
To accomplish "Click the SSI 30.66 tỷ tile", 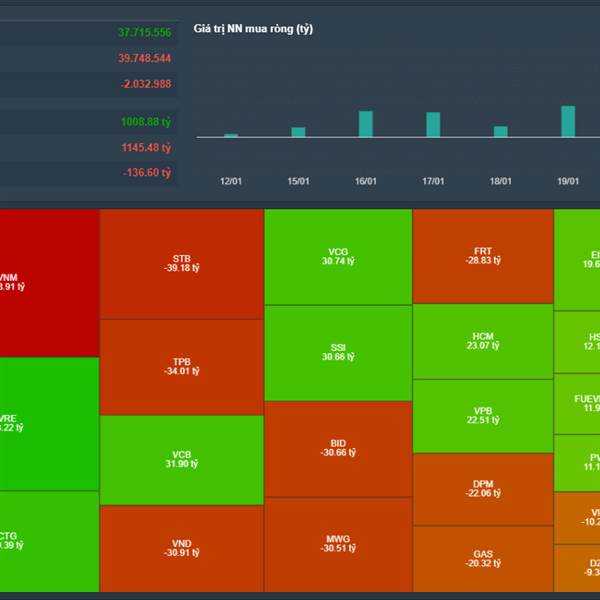I will pos(338,353).
